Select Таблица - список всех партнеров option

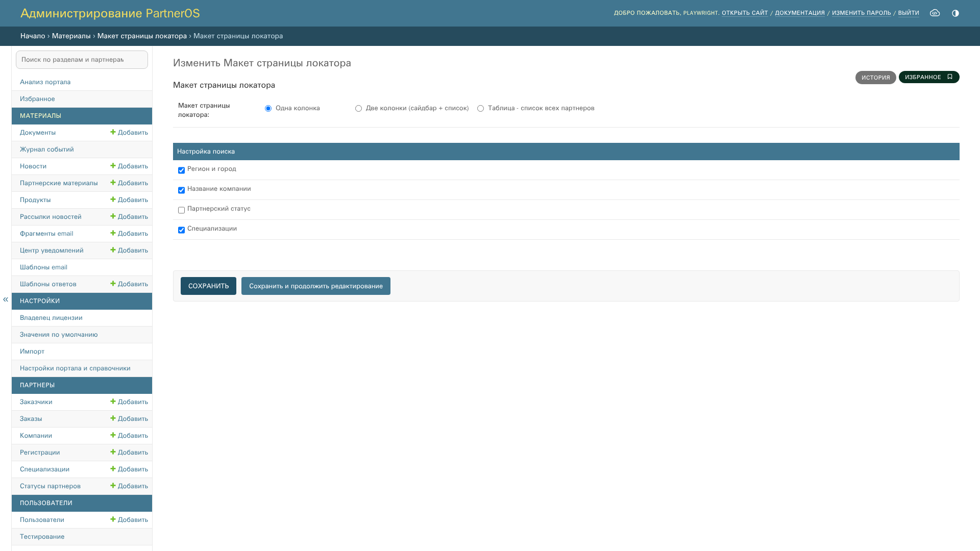click(480, 108)
